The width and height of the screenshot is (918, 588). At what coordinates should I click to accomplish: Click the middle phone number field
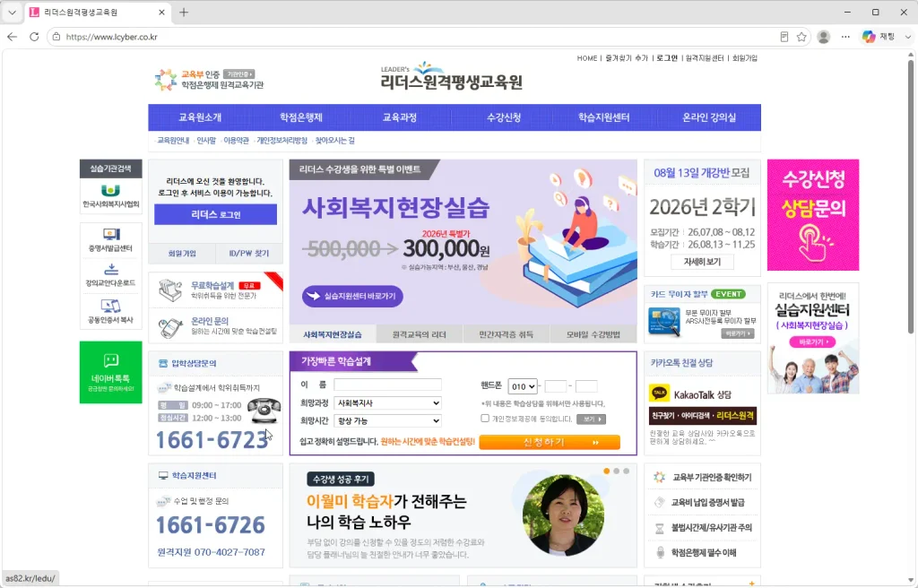coord(556,386)
